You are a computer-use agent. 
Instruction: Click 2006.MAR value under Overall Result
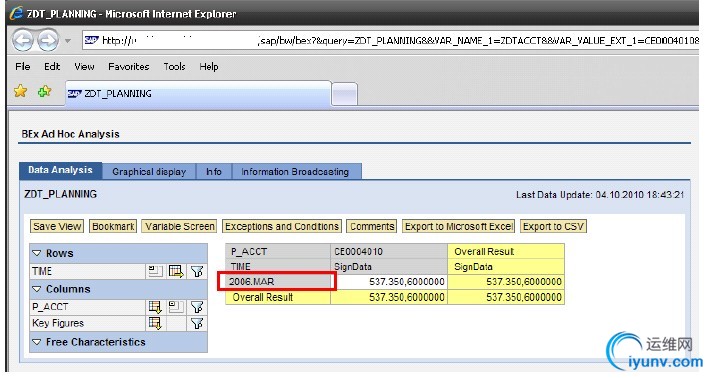point(506,282)
